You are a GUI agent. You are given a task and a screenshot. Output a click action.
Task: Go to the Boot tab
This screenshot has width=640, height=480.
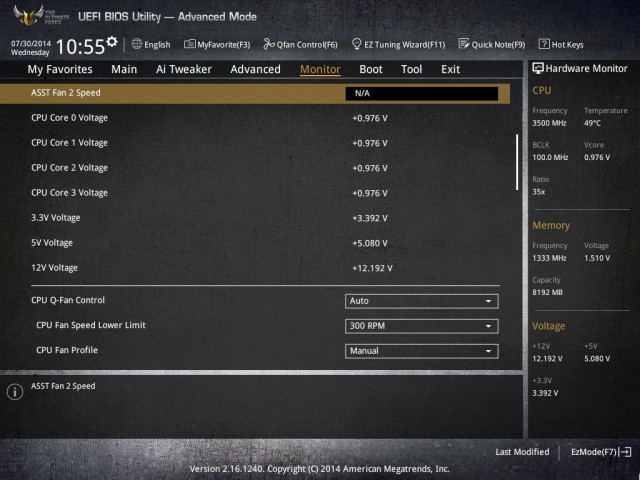point(371,69)
